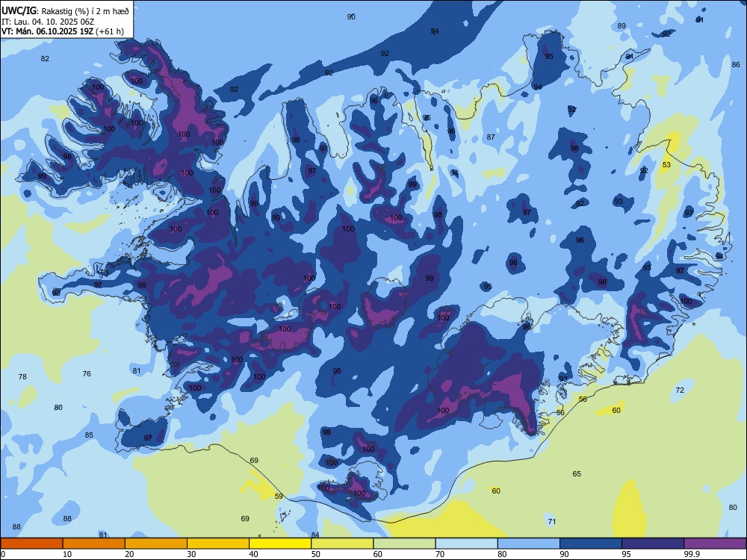Select the map value '86' at the east edge
Viewport: 747px width, 560px height.
736,65
